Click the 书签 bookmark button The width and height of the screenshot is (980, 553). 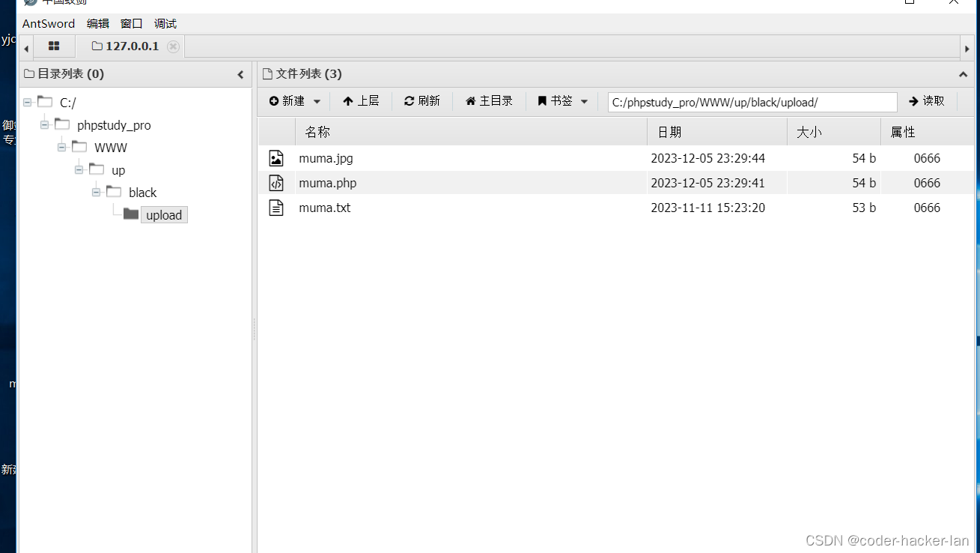(556, 101)
